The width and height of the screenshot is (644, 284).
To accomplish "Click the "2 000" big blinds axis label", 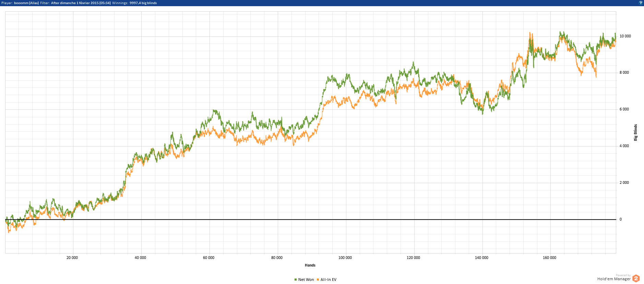I will pos(624,182).
